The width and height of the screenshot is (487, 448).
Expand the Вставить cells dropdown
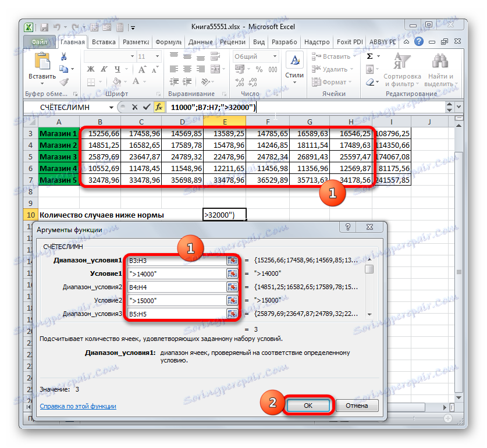(355, 56)
